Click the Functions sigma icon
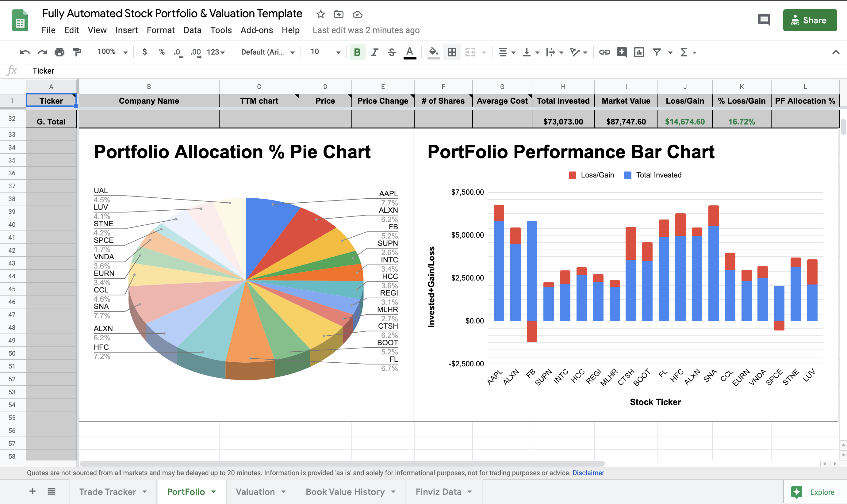The width and height of the screenshot is (847, 504). (684, 52)
